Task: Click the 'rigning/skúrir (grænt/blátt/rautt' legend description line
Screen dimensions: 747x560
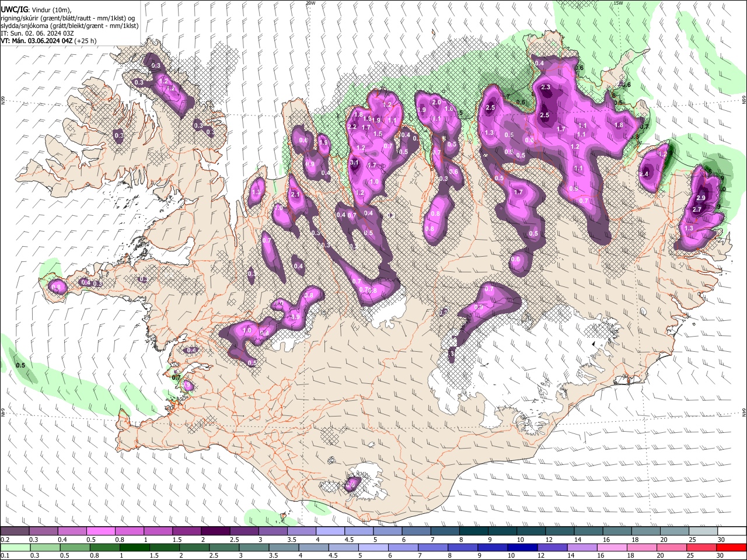Action: [x=69, y=18]
